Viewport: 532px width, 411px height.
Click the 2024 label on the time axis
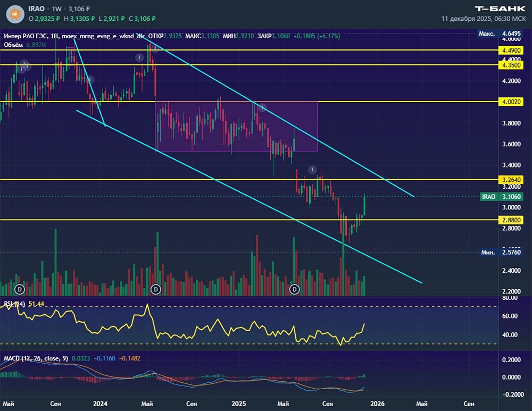[x=100, y=404]
